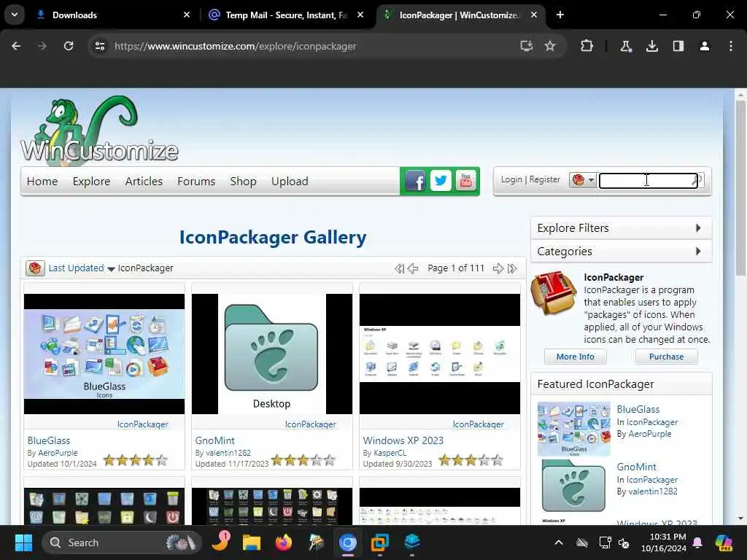Switch to the Temp Mail tab

286,15
